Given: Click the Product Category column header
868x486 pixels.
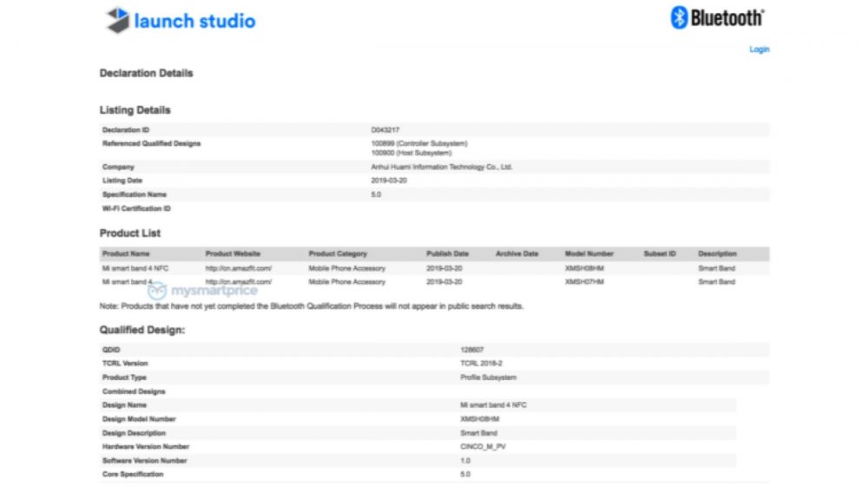Looking at the screenshot, I should [338, 254].
